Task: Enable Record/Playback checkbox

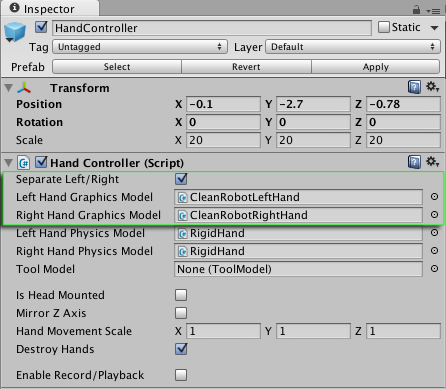Action: coord(181,375)
